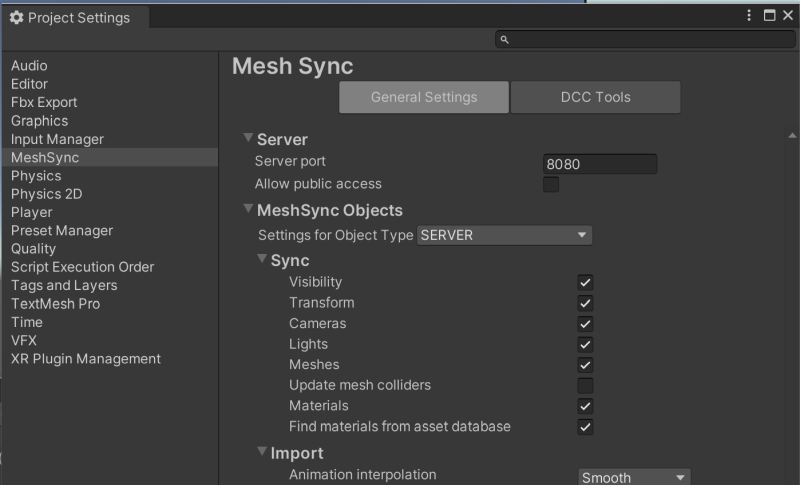The height and width of the screenshot is (485, 800).
Task: Collapse the Sync foldout
Action: [x=262, y=260]
